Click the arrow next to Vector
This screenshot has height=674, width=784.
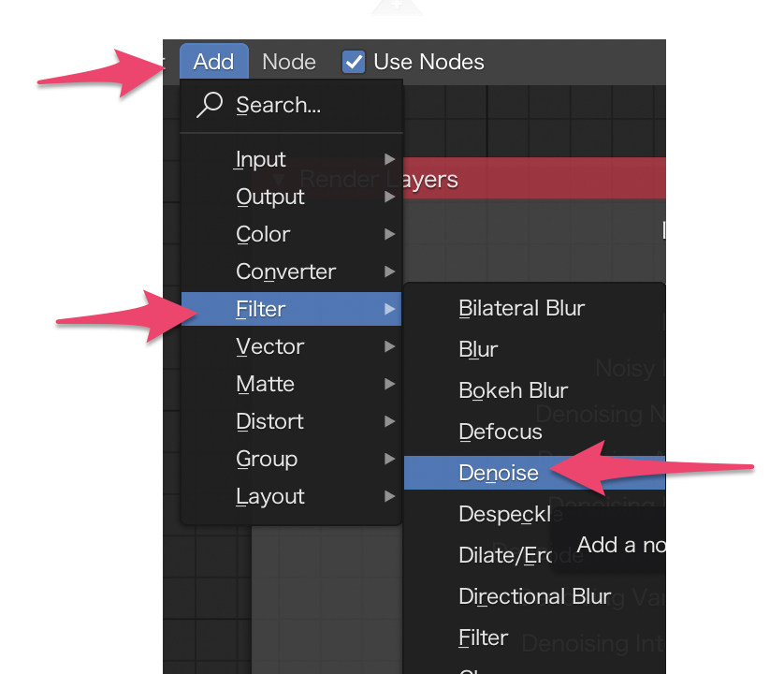[x=389, y=346]
